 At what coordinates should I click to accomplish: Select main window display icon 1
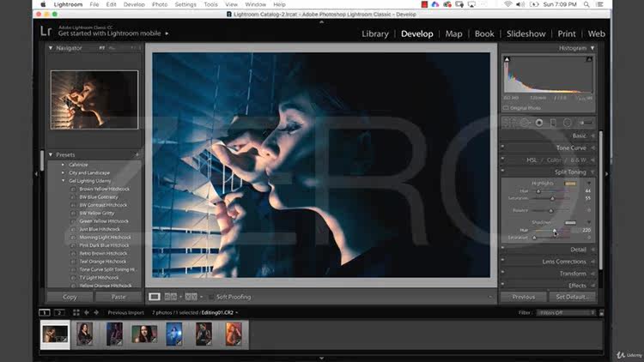tap(45, 312)
